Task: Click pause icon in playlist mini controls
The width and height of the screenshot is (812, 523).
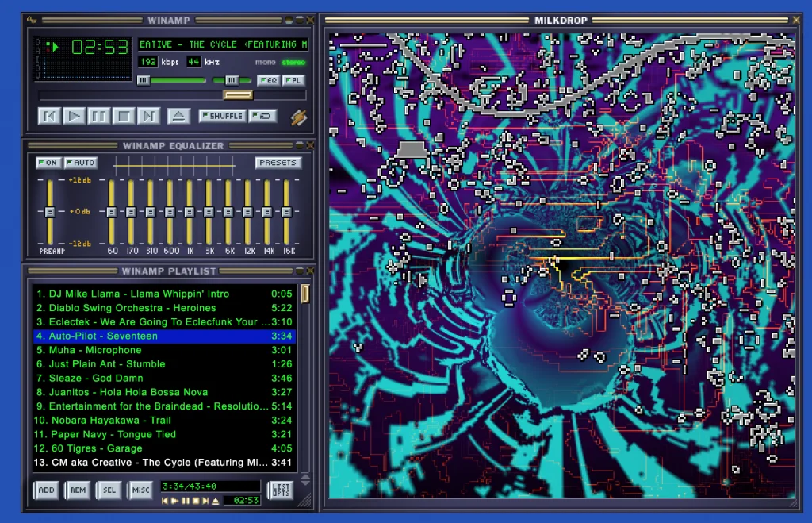Action: point(186,501)
